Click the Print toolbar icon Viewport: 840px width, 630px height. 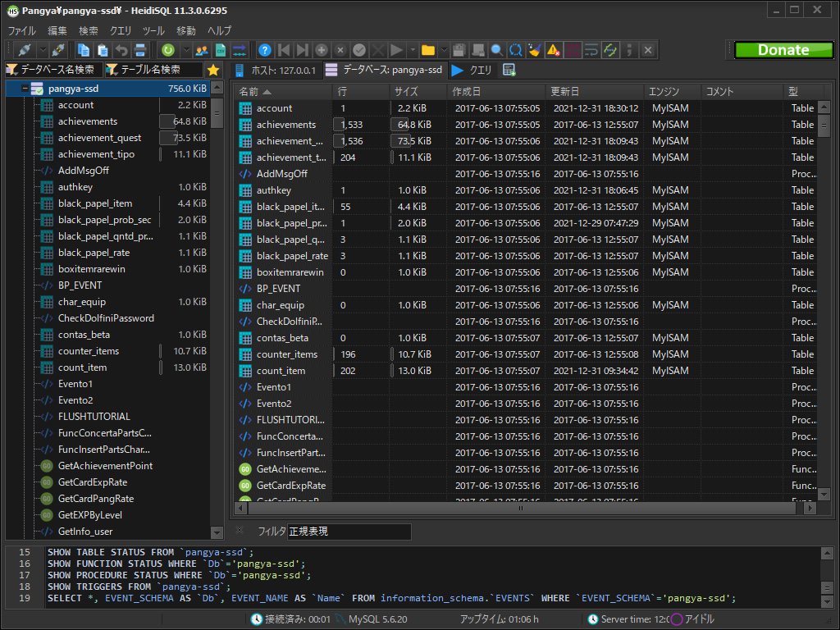coord(140,50)
